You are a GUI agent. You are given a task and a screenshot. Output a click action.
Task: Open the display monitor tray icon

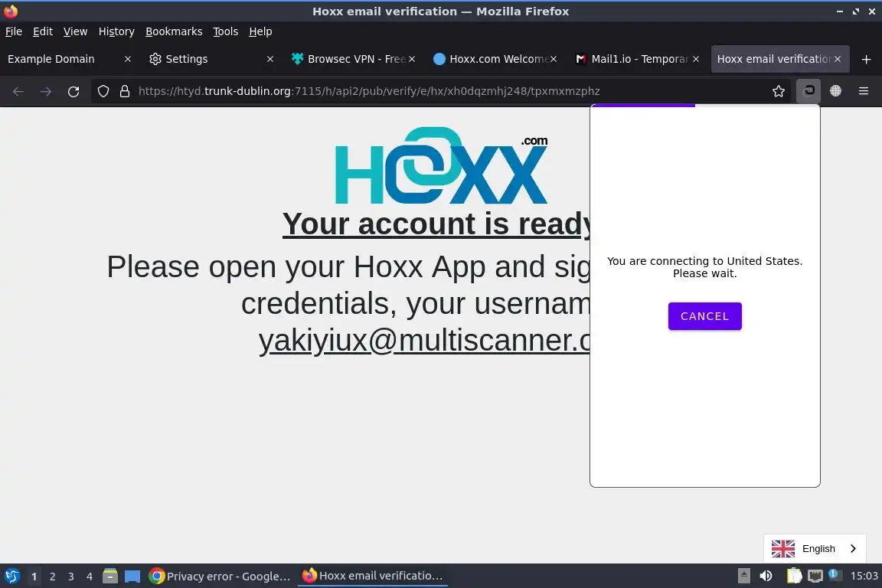pos(815,577)
